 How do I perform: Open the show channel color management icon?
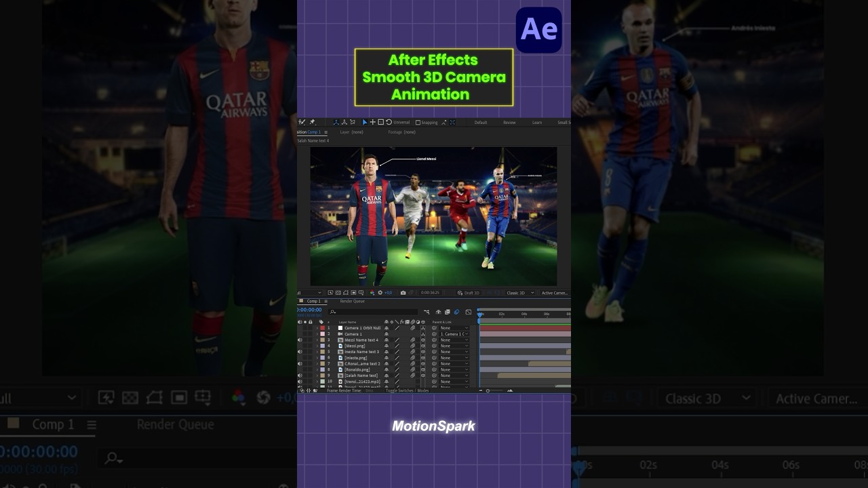(372, 293)
